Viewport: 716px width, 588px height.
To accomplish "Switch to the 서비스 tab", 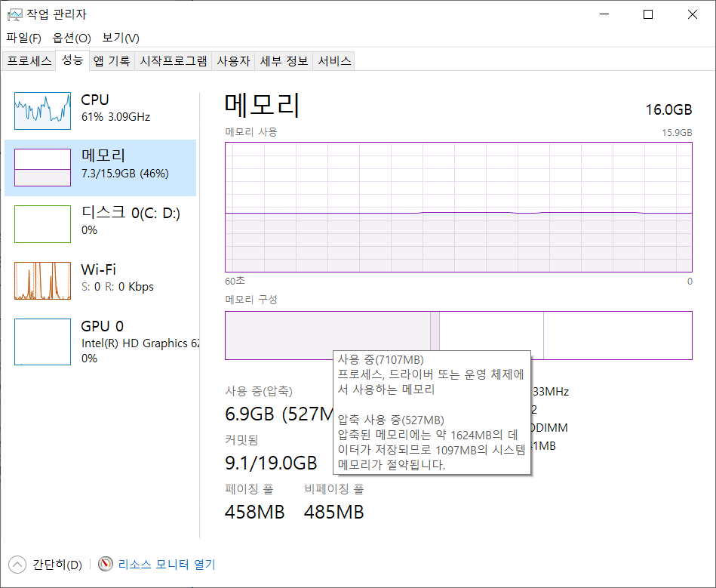I will 333,61.
